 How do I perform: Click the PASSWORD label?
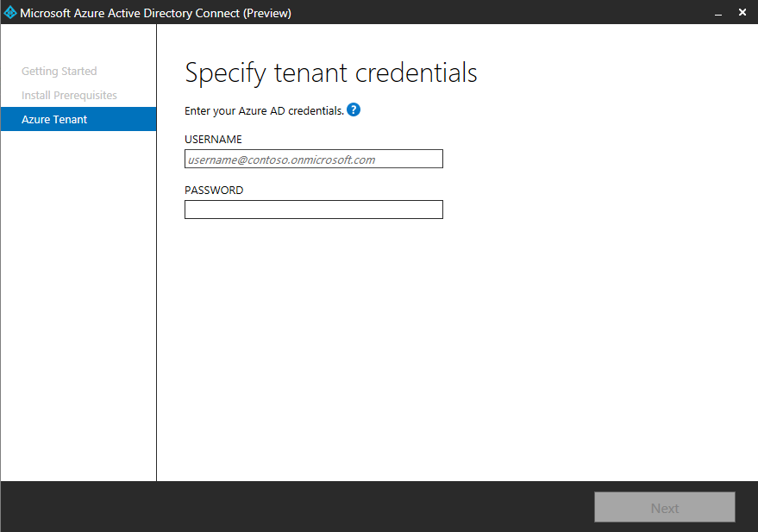[214, 190]
